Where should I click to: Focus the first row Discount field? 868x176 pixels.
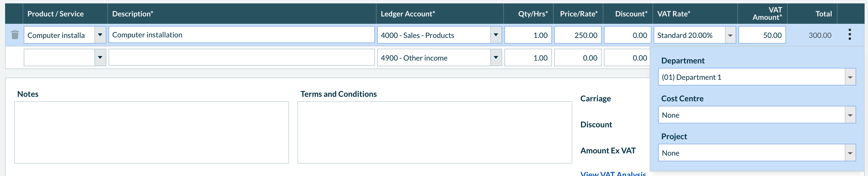pos(627,35)
